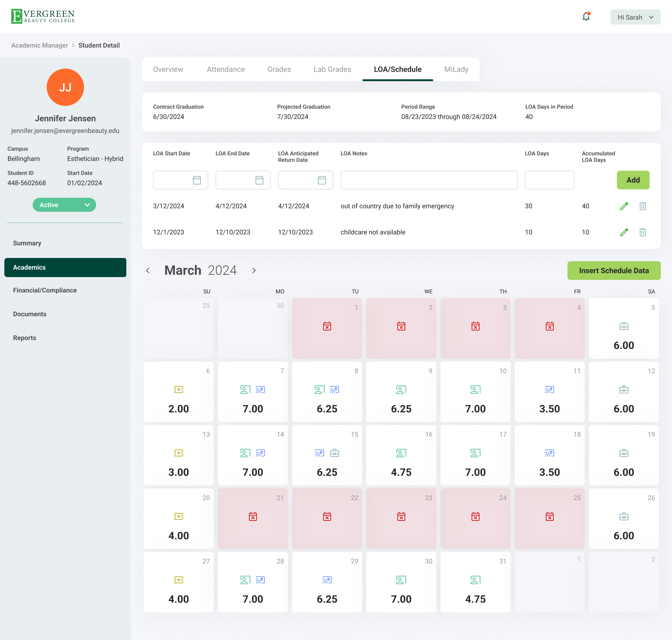The height and width of the screenshot is (640, 672).
Task: Open calendar picker for Anticipated Return Date
Action: tap(322, 180)
